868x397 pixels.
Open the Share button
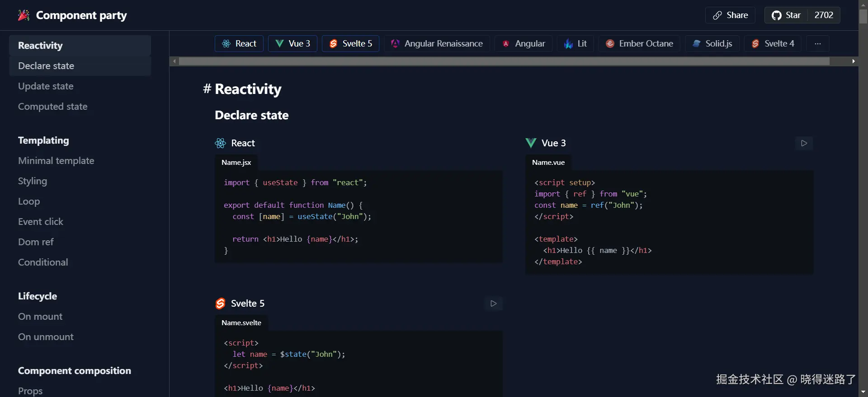click(730, 15)
